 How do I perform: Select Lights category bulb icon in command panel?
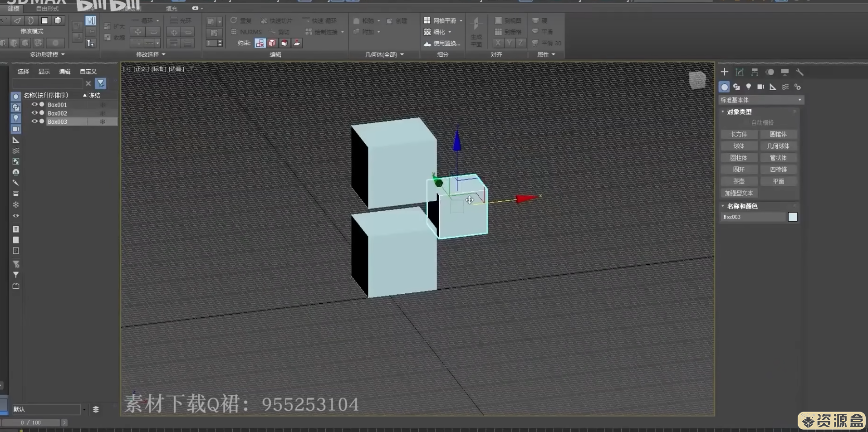pos(749,87)
